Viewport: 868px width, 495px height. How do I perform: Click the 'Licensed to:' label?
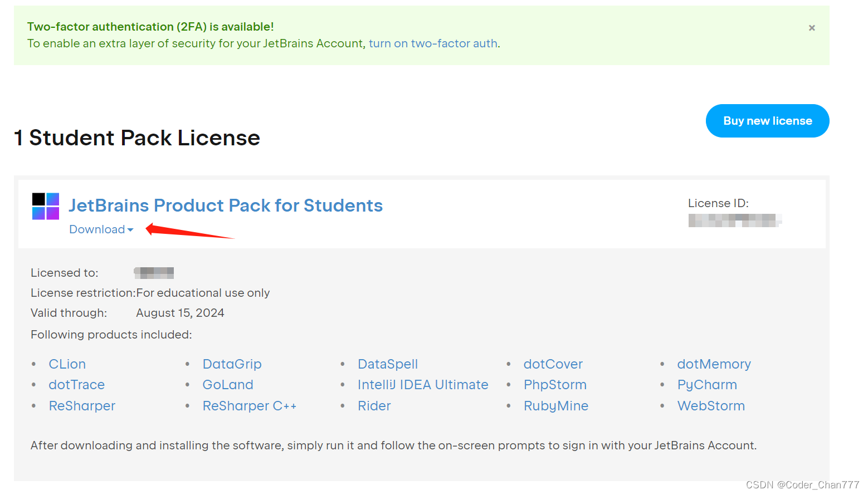[x=64, y=273]
